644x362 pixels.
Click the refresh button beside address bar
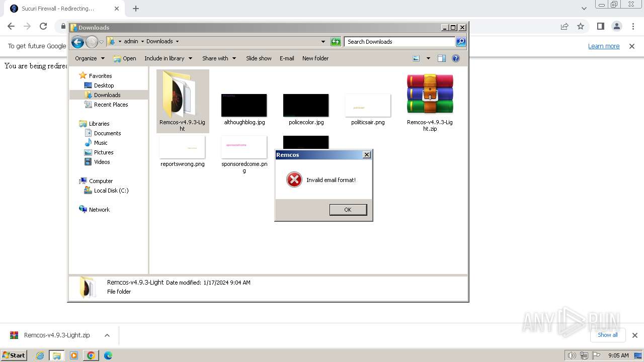336,42
